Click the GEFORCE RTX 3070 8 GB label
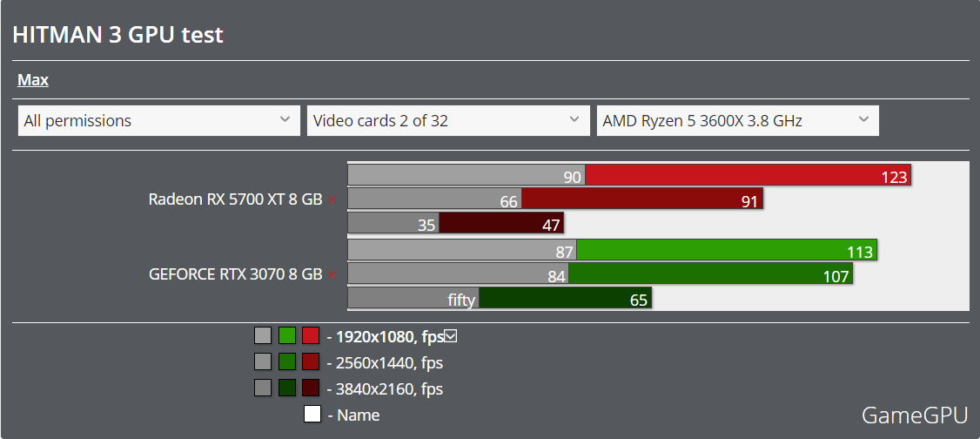 click(x=235, y=274)
